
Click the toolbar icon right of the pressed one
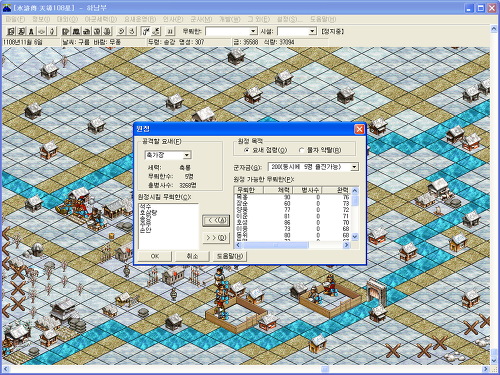(x=156, y=31)
